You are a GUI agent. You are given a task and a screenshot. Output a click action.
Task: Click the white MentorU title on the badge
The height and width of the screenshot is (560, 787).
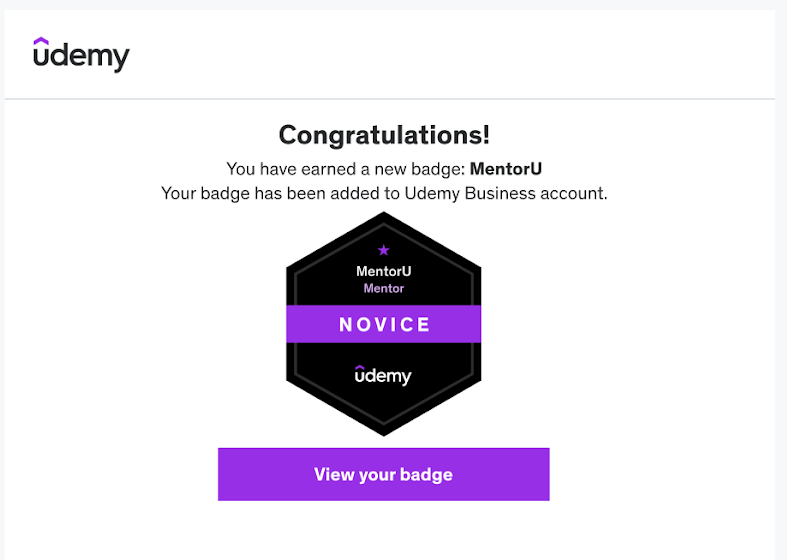click(383, 271)
